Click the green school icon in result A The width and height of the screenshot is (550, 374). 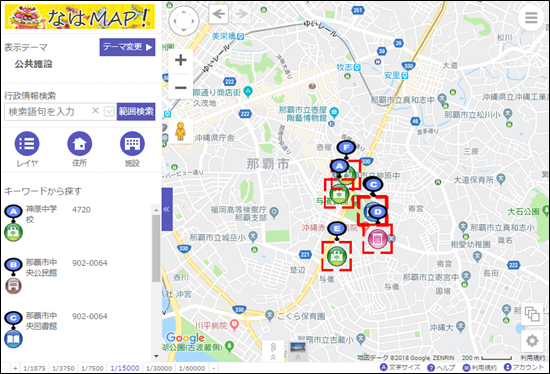13,232
